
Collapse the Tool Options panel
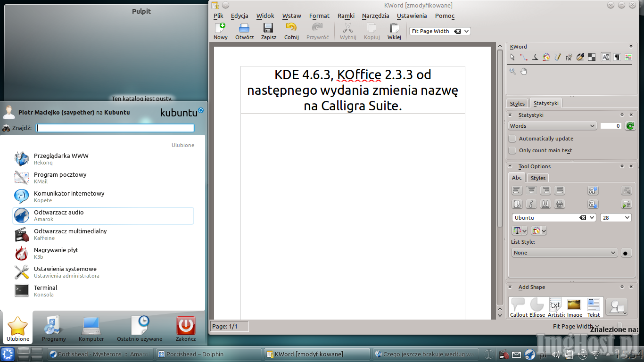click(510, 166)
